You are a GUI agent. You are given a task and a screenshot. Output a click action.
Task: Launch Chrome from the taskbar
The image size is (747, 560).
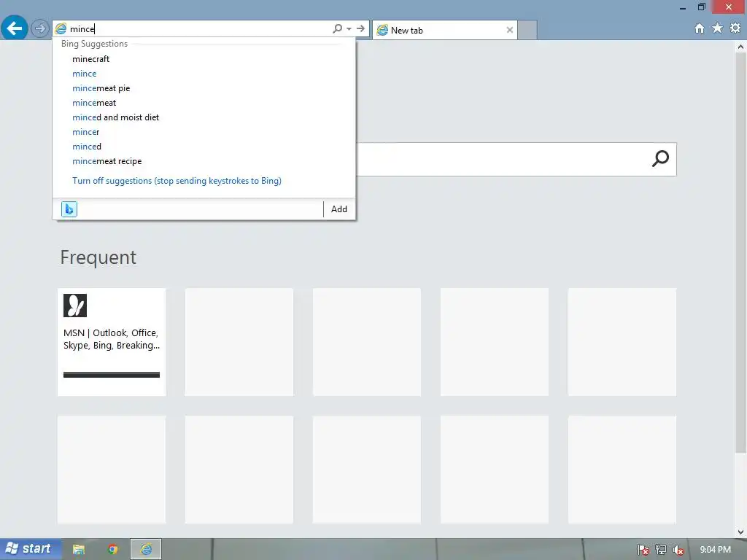pyautogui.click(x=112, y=550)
